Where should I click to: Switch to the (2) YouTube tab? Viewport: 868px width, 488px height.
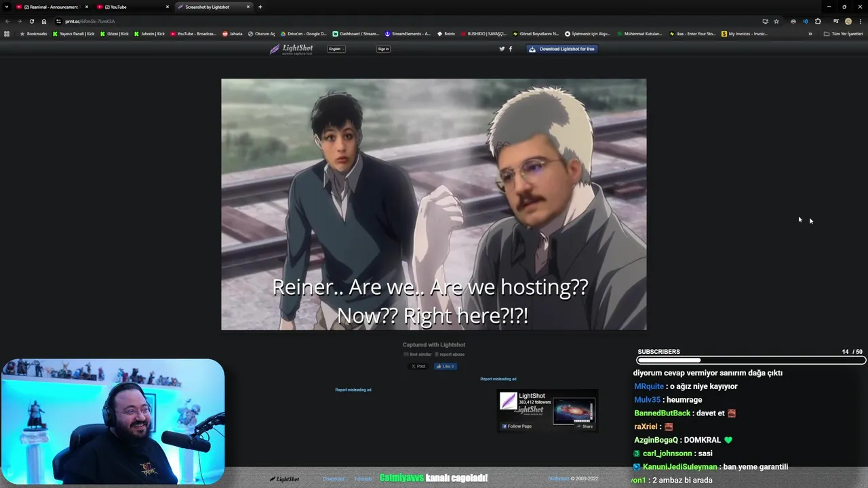132,7
